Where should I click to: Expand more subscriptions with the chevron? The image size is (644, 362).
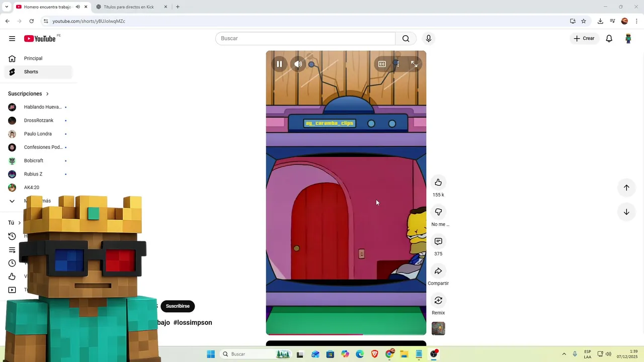pyautogui.click(x=12, y=201)
